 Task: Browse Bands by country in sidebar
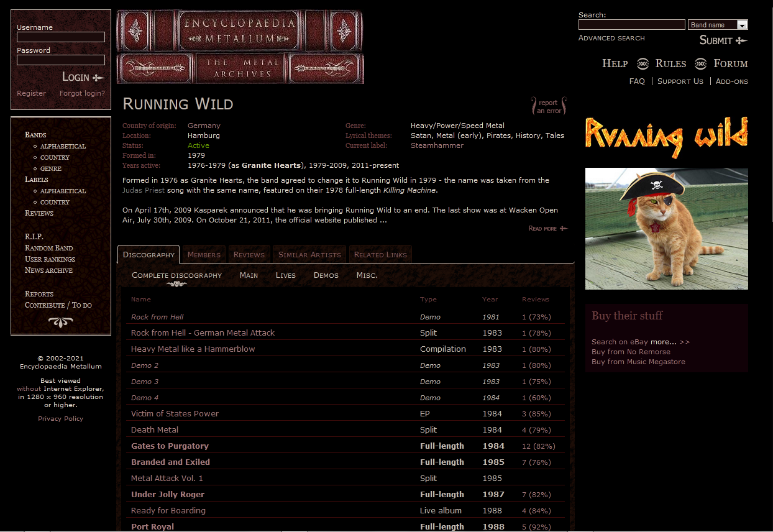pos(55,157)
